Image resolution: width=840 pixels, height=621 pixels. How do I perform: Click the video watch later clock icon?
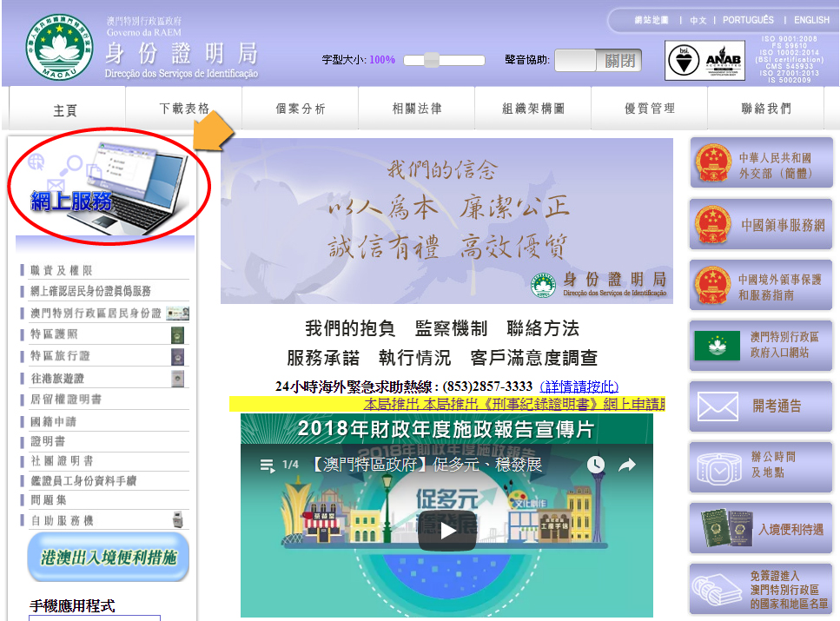point(595,466)
